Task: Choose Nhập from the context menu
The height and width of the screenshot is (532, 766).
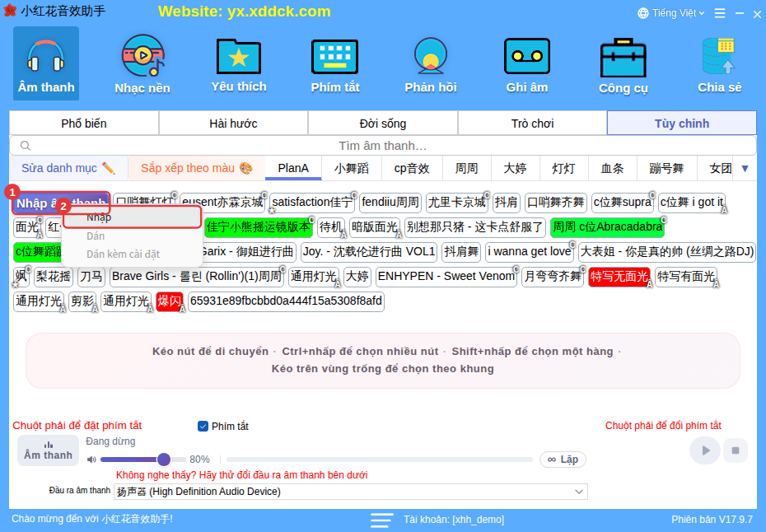Action: coord(132,217)
